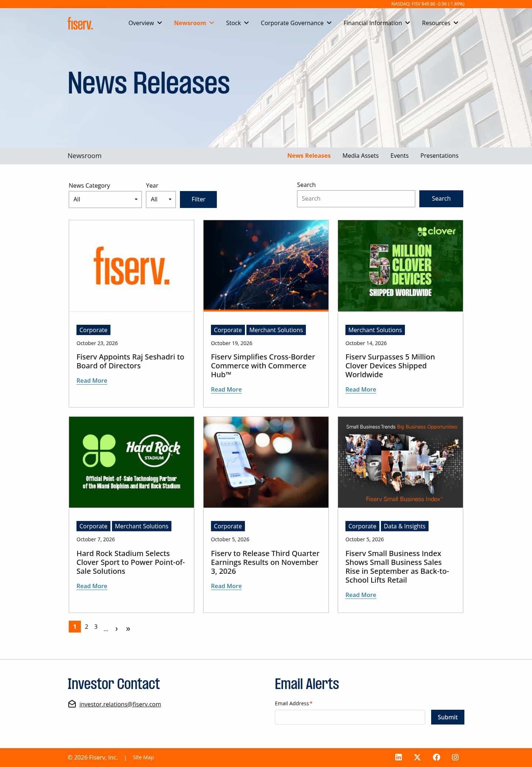This screenshot has width=532, height=767.
Task: Open the globe network image thumbnail
Action: (266, 266)
